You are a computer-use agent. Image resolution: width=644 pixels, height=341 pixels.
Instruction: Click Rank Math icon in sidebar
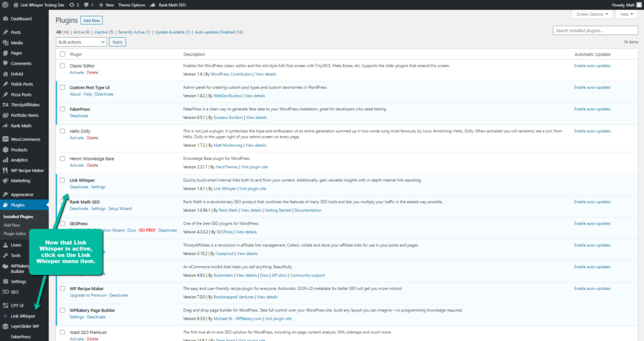click(5, 126)
